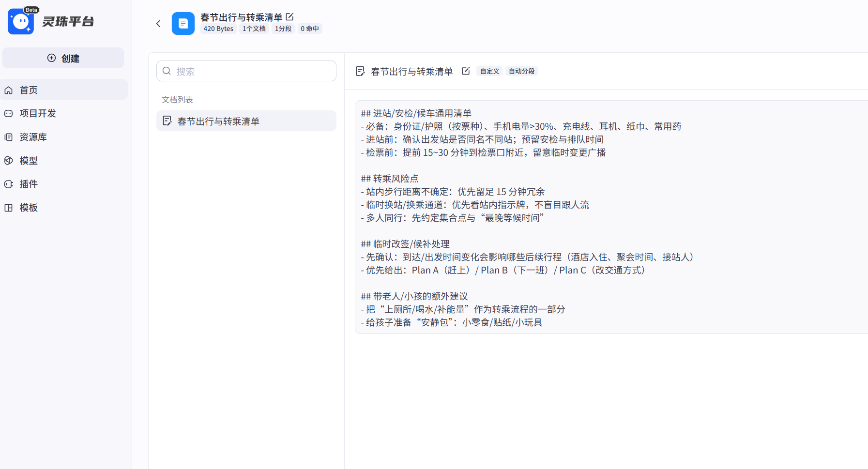Click the heading ## 带老人/小孩的额外建议
The image size is (868, 469).
tap(414, 296)
